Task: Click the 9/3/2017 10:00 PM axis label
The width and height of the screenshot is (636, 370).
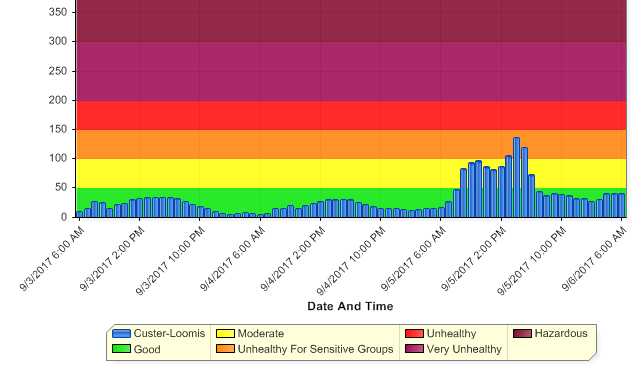Action: [x=170, y=260]
